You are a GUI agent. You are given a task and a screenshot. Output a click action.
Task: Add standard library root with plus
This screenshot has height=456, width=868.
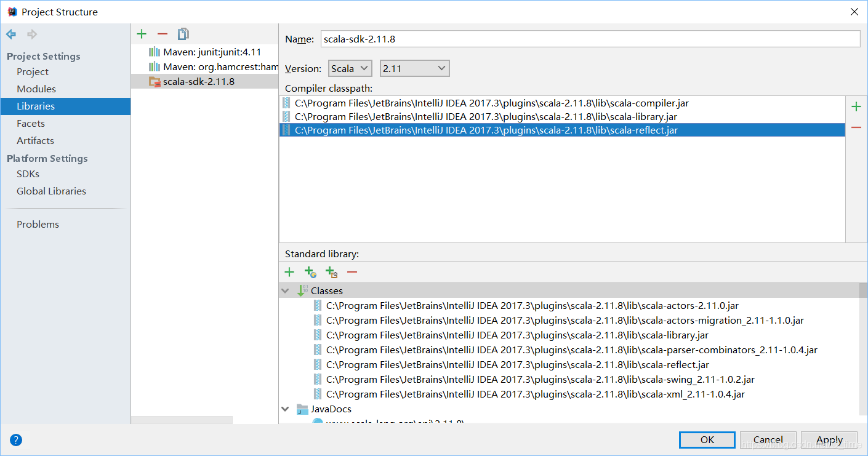click(289, 272)
